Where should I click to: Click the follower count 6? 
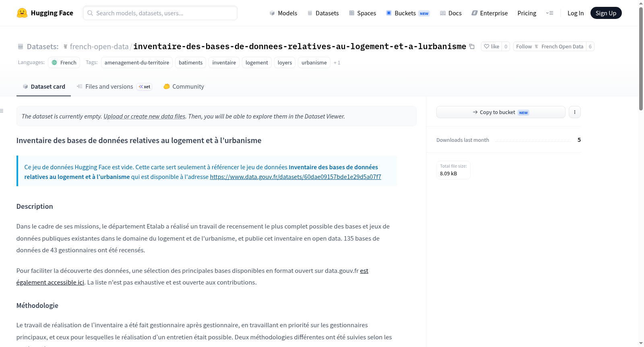[x=590, y=46]
